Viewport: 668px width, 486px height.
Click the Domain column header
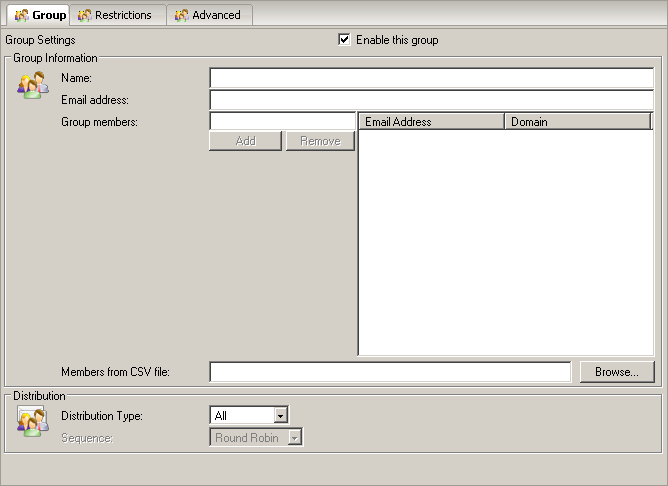(x=577, y=122)
